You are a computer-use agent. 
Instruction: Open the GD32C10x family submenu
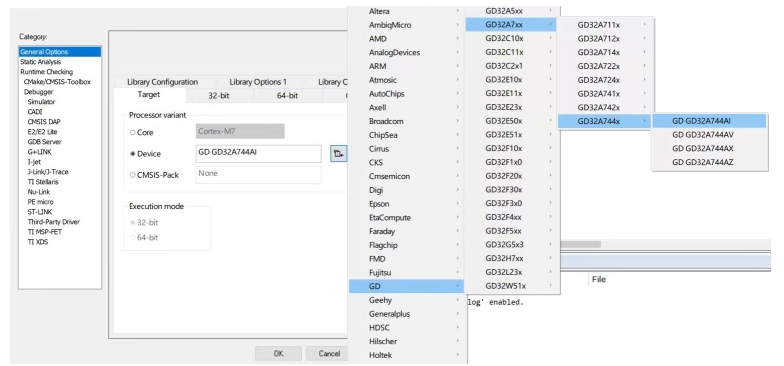coord(511,38)
